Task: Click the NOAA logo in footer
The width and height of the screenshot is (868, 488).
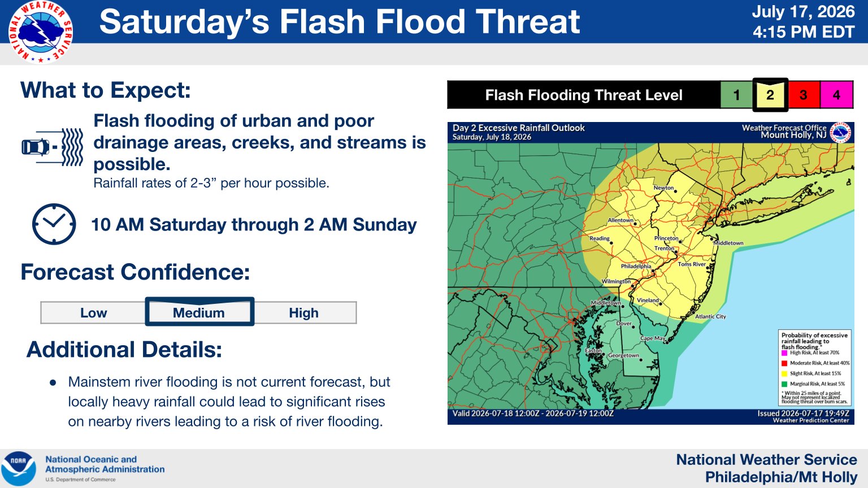Action: tap(19, 468)
